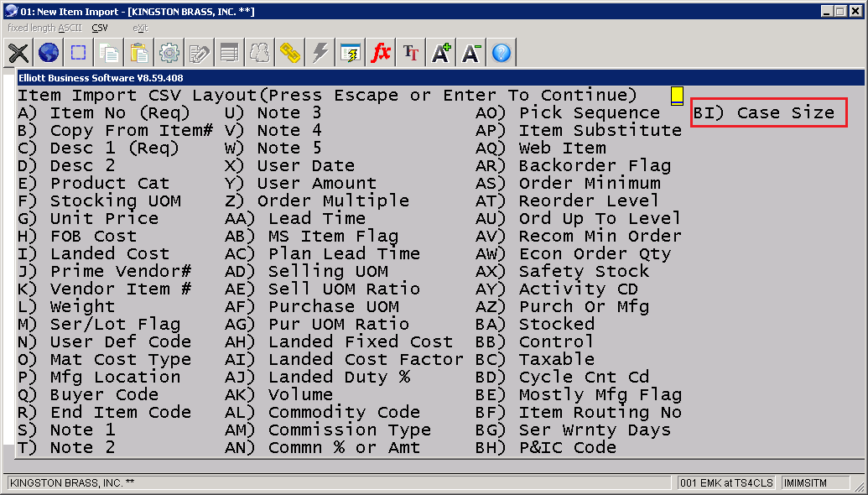
Task: Click the yellow chain link icon
Action: [289, 53]
